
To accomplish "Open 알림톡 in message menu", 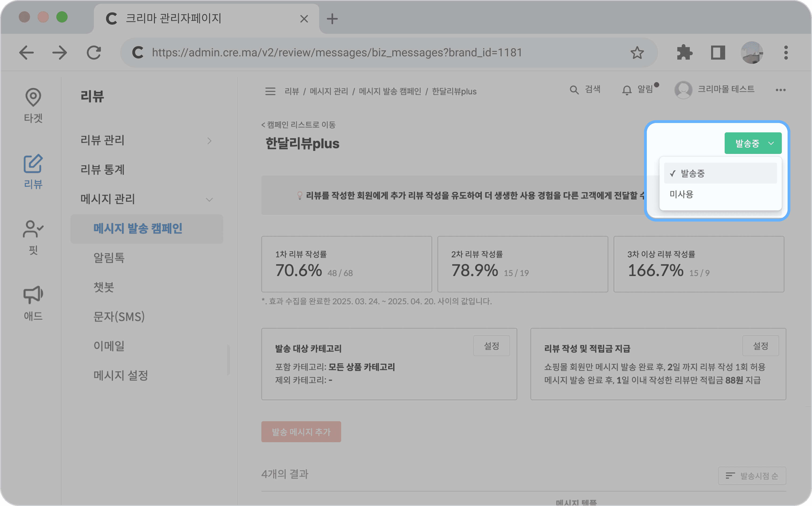I will (109, 258).
